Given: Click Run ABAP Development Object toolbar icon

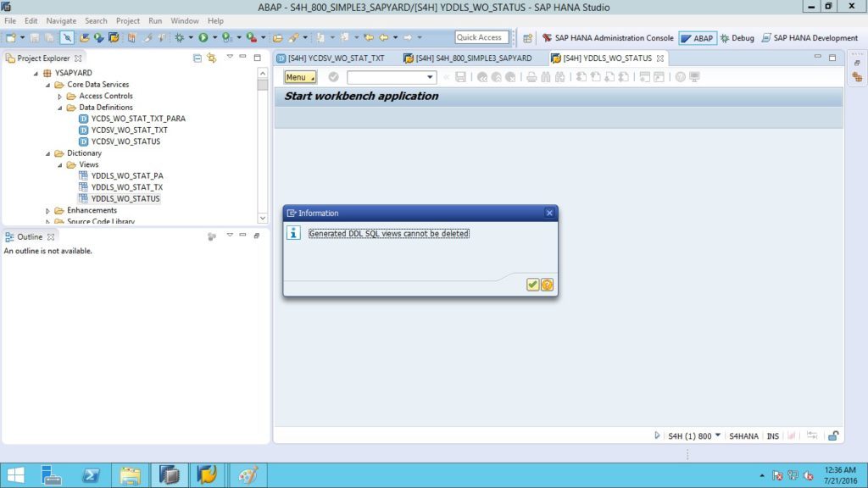Looking at the screenshot, I should click(x=98, y=37).
